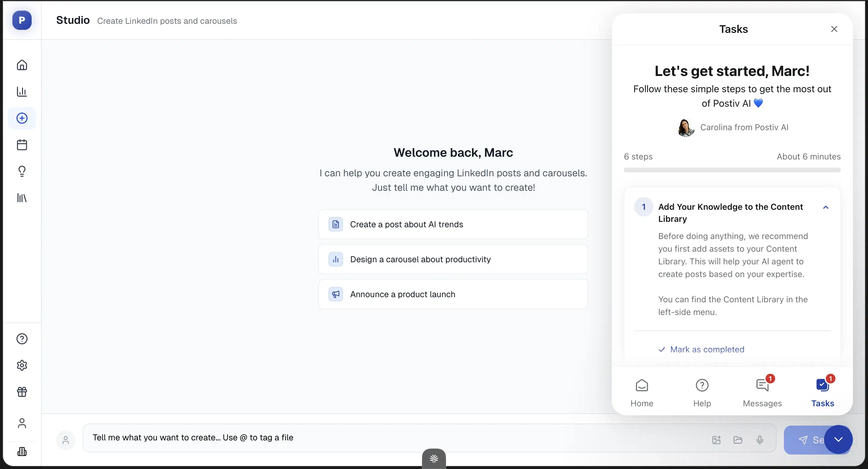Click 'Create LinkedIn posts and carousels' subtitle
Screen dimensions: 868x469
click(167, 21)
